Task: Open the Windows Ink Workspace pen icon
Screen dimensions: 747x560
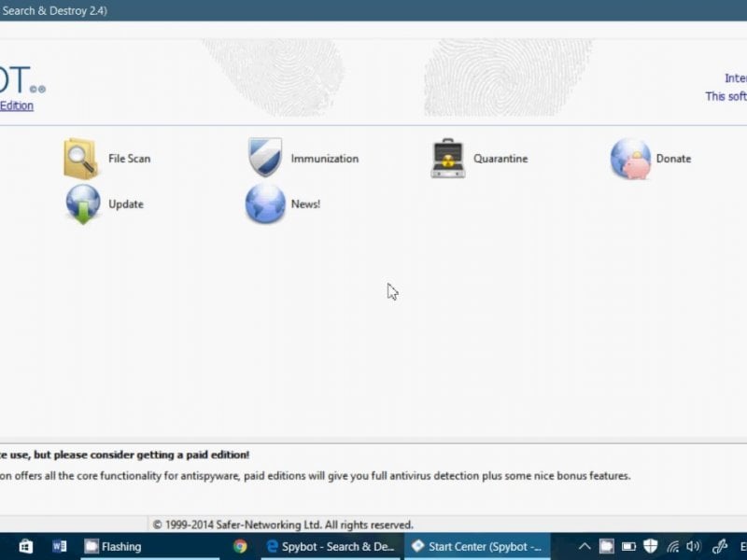Action: pyautogui.click(x=719, y=546)
